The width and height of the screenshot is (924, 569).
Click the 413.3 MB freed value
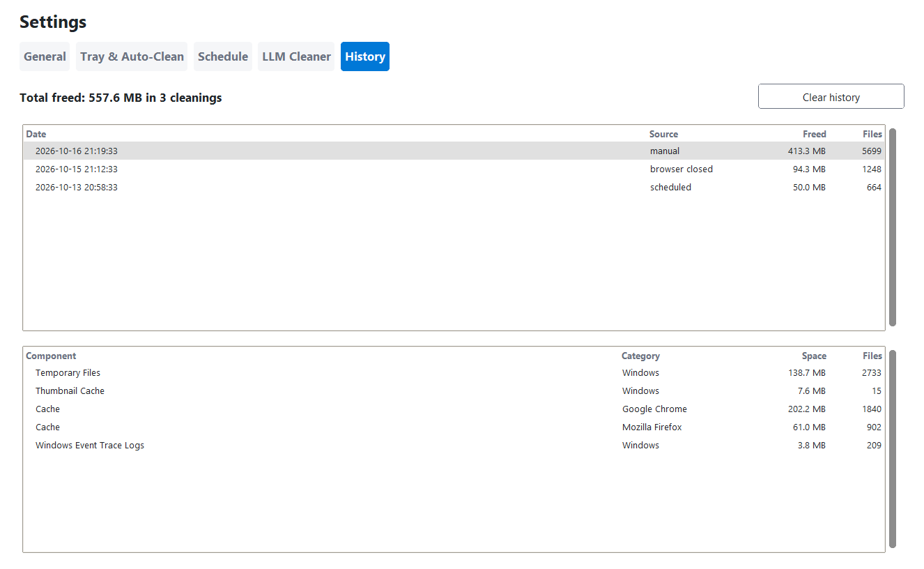click(807, 151)
